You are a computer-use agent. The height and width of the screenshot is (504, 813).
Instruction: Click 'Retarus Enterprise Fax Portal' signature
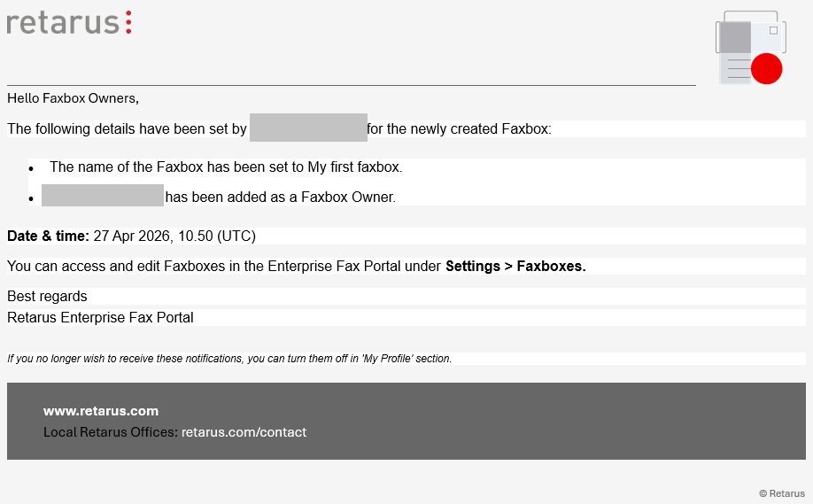(100, 317)
